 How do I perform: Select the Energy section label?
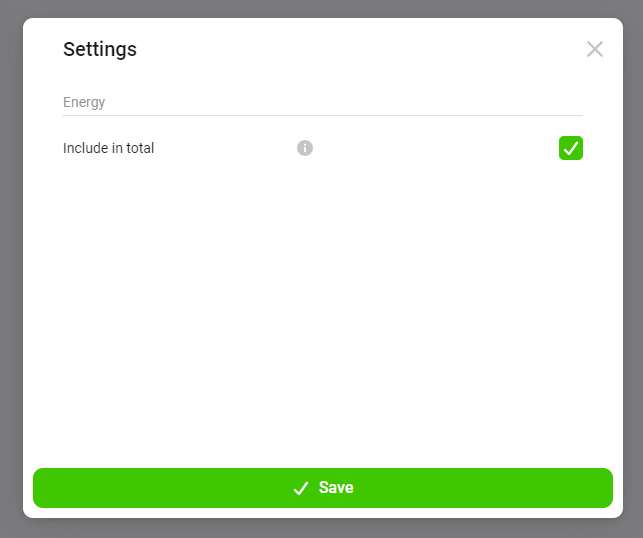(84, 102)
